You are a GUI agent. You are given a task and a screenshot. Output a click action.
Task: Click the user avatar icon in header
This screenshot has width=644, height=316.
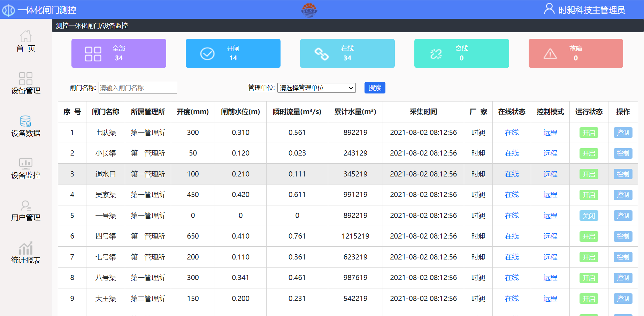click(549, 9)
